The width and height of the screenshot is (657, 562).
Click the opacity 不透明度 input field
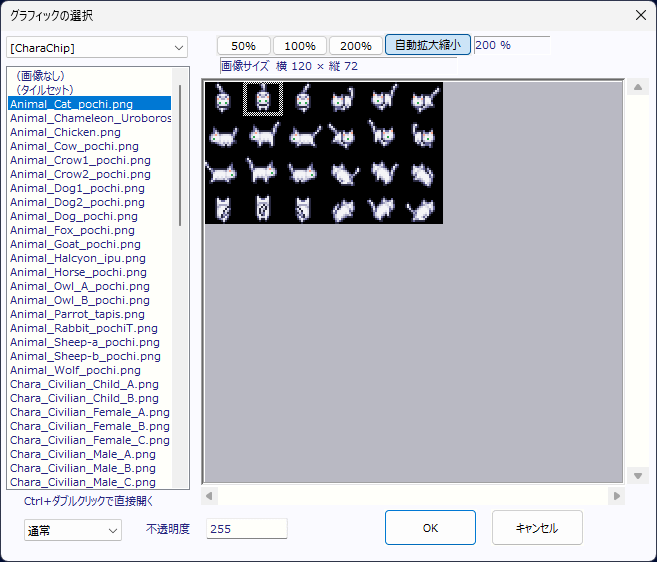(246, 529)
